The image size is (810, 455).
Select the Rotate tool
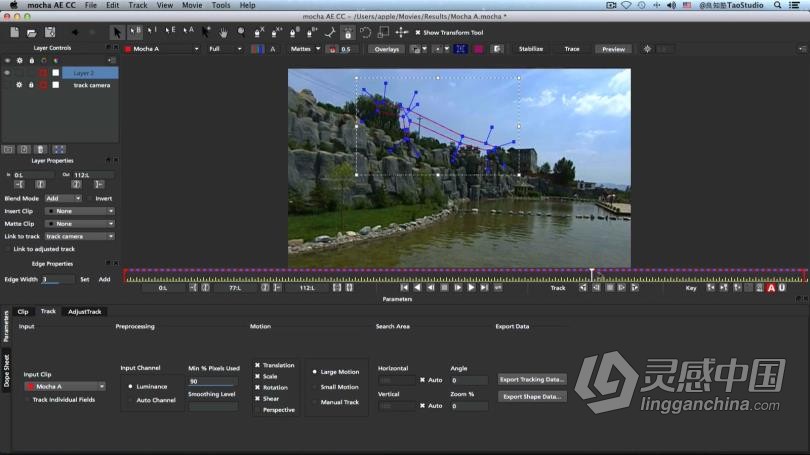tap(365, 33)
